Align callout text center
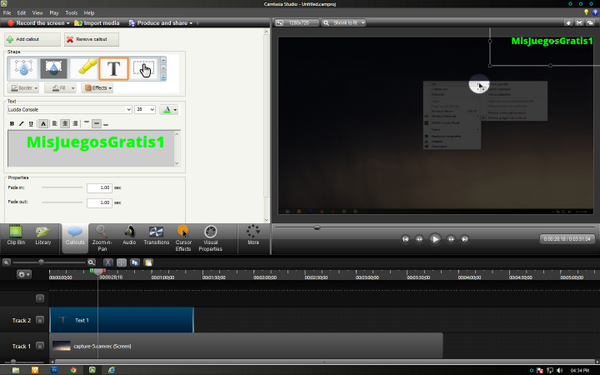 click(x=65, y=124)
